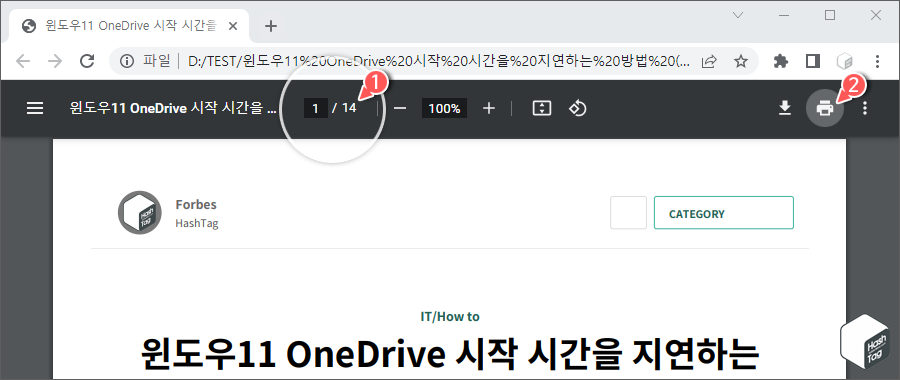Maximize the browser window
Viewport: 900px width, 380px height.
pos(830,15)
